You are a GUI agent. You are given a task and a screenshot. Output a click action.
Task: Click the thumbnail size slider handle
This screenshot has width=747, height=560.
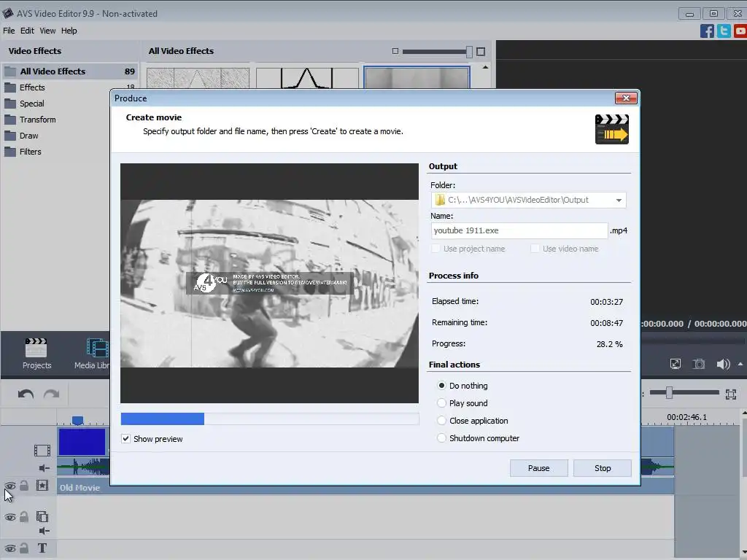pyautogui.click(x=469, y=52)
